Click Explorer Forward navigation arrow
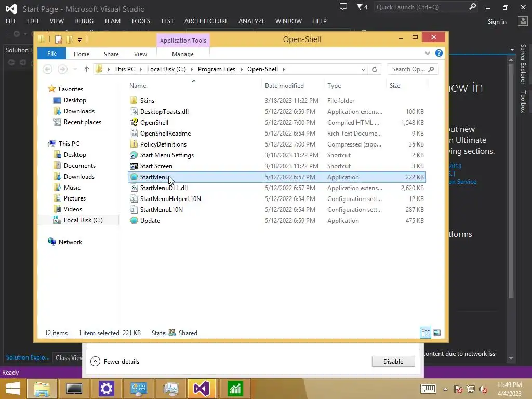Image resolution: width=532 pixels, height=399 pixels. pos(62,69)
